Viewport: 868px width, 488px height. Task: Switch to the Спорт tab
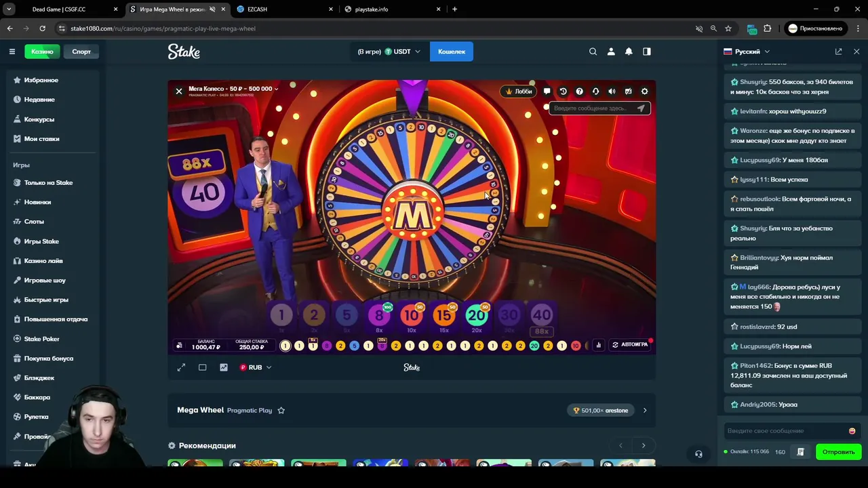pos(81,52)
